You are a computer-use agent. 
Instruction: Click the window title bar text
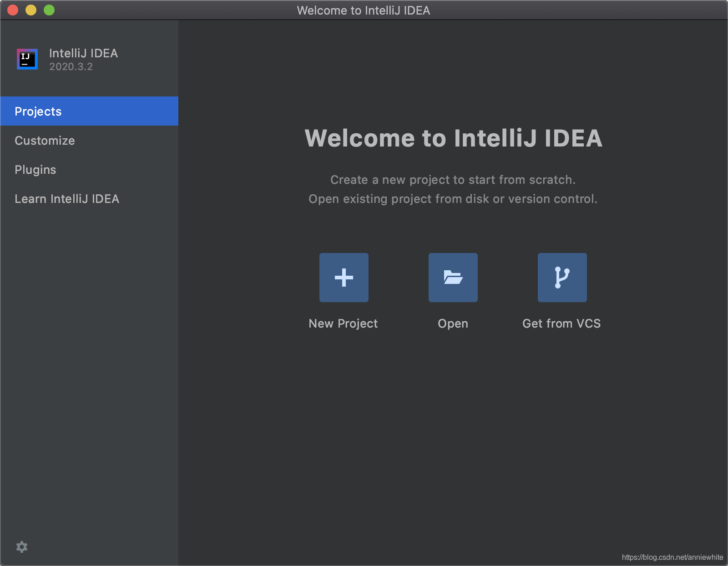click(363, 10)
